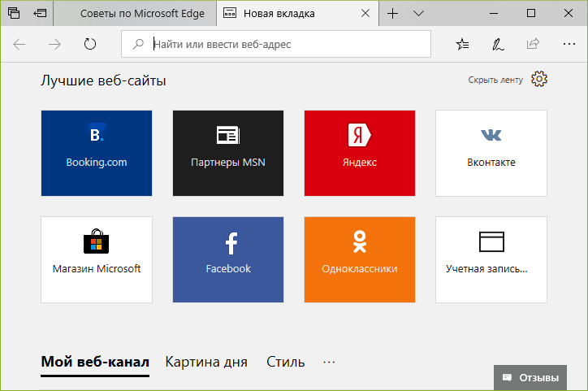This screenshot has width=588, height=391.
Task: Open the Одноклассники tile
Action: click(x=360, y=259)
